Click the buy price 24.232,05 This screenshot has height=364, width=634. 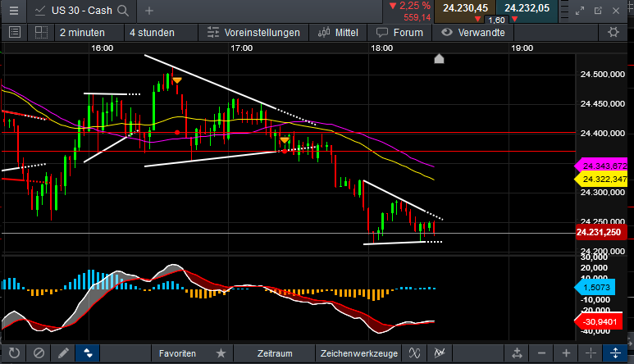(x=527, y=8)
